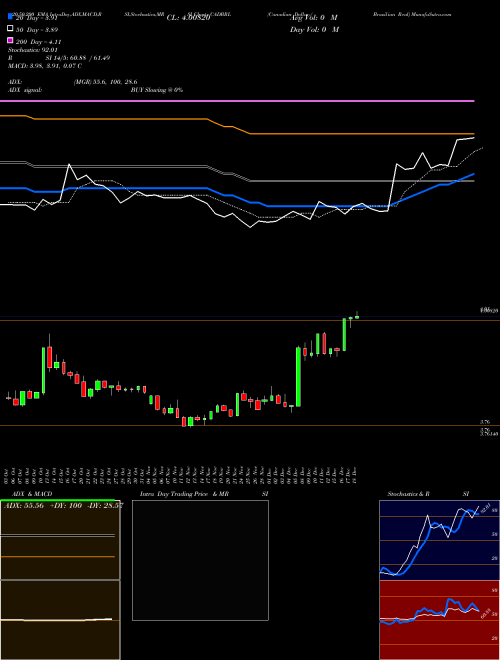
Task: Click the magenta 200 Day legend swatch
Action: [10, 41]
